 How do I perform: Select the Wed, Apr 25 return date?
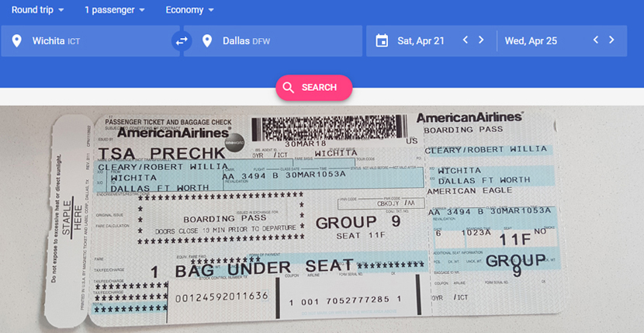(x=531, y=40)
